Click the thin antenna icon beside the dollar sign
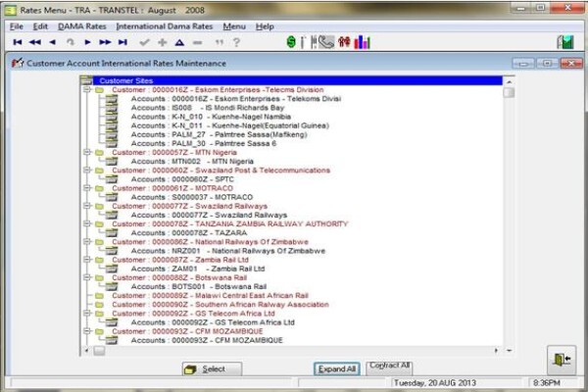Image resolution: width=588 pixels, height=392 pixels. [x=303, y=42]
